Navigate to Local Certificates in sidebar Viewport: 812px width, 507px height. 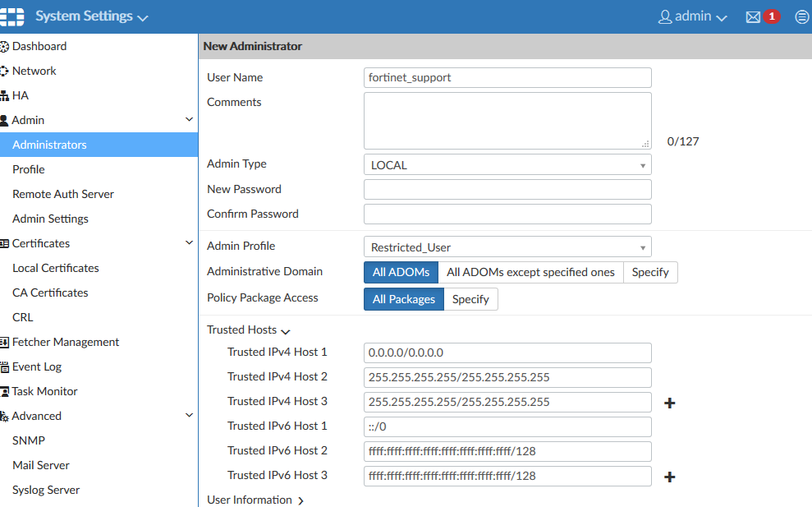pos(56,269)
